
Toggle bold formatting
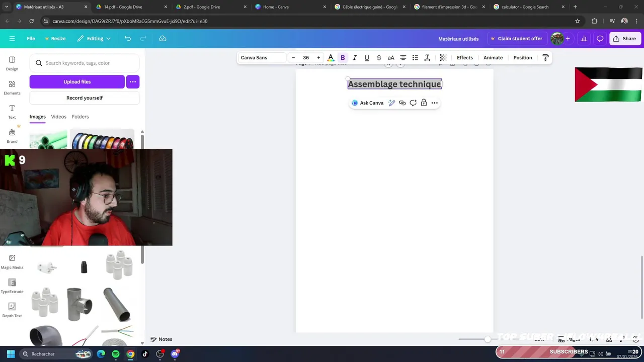pyautogui.click(x=343, y=58)
